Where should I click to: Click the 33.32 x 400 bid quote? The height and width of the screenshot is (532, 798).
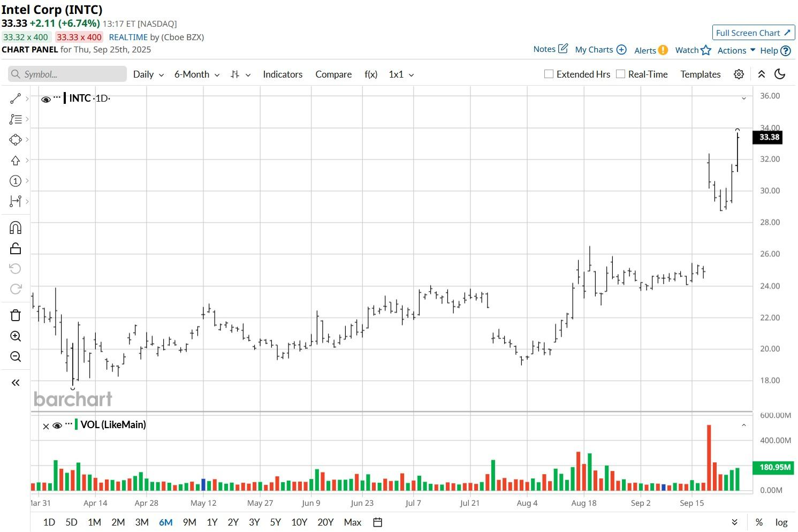point(26,37)
